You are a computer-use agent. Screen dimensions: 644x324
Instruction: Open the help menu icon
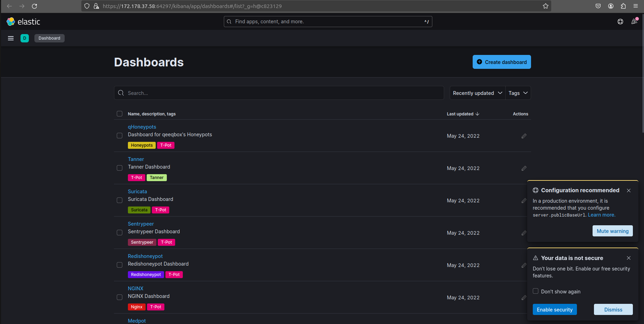(x=620, y=22)
